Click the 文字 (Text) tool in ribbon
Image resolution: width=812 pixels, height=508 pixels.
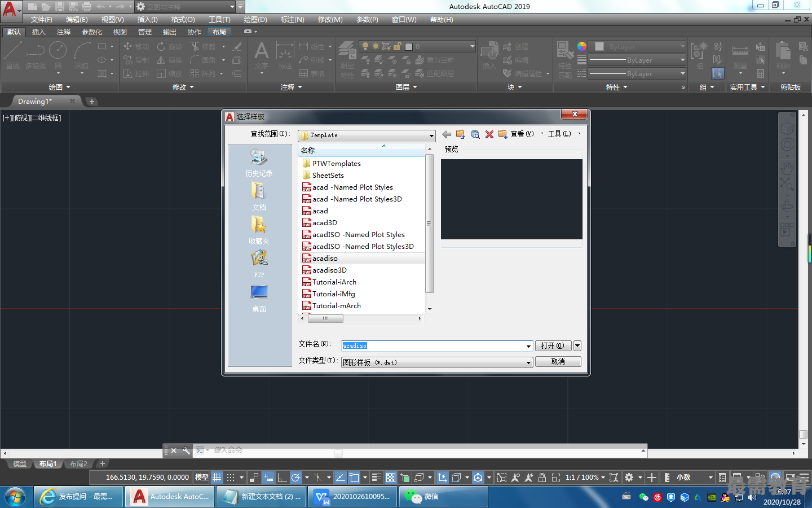tap(261, 56)
